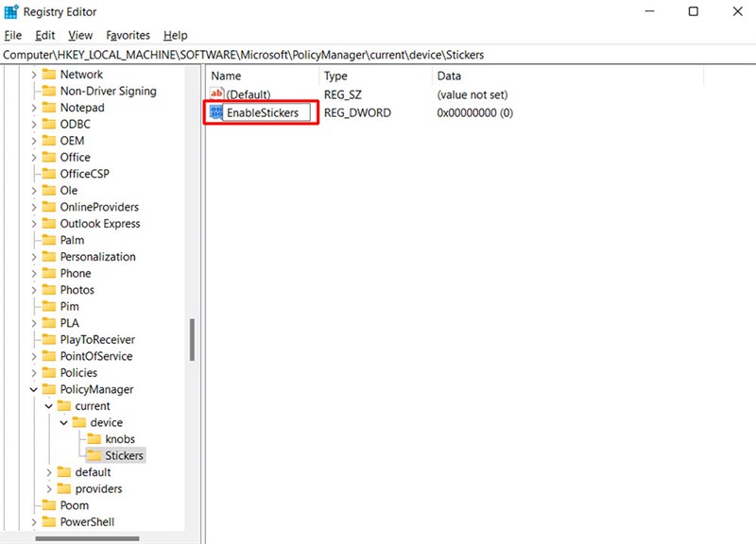The height and width of the screenshot is (544, 756).
Task: Open the View menu
Action: [79, 35]
